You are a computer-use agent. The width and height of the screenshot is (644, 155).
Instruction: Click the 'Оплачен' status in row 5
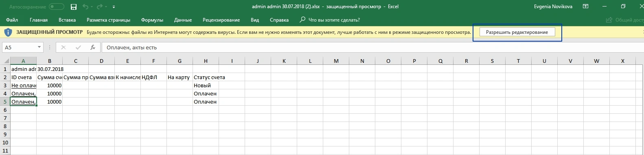pyautogui.click(x=206, y=102)
